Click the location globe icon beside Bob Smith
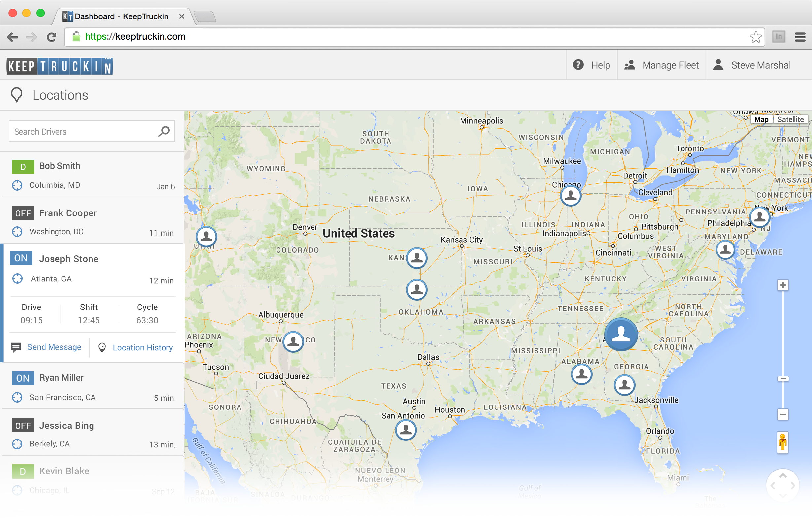The width and height of the screenshot is (812, 521). [x=17, y=185]
